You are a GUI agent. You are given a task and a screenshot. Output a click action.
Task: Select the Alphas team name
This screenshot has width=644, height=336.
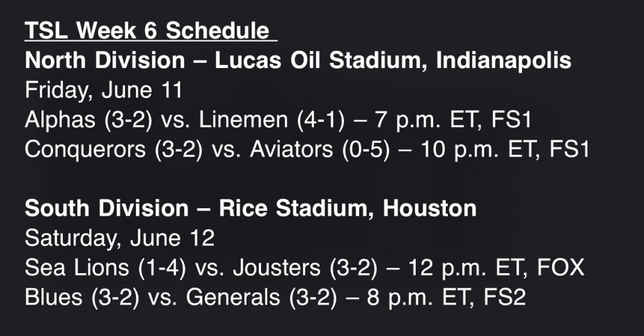[58, 120]
